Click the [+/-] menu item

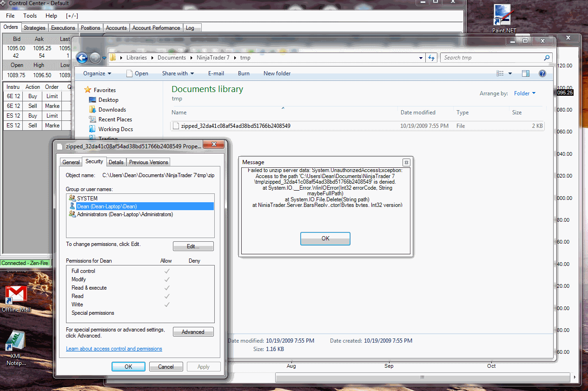click(x=72, y=16)
